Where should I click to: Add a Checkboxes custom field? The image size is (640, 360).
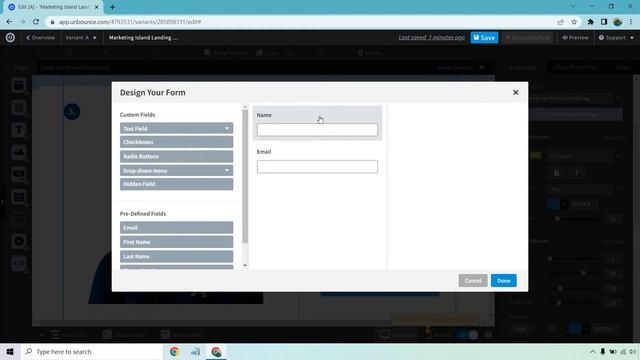point(176,142)
